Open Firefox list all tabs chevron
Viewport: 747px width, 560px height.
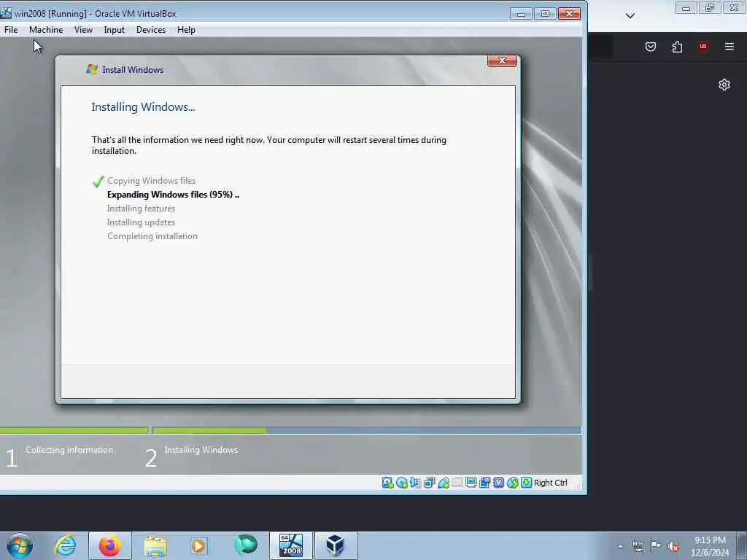tap(630, 16)
